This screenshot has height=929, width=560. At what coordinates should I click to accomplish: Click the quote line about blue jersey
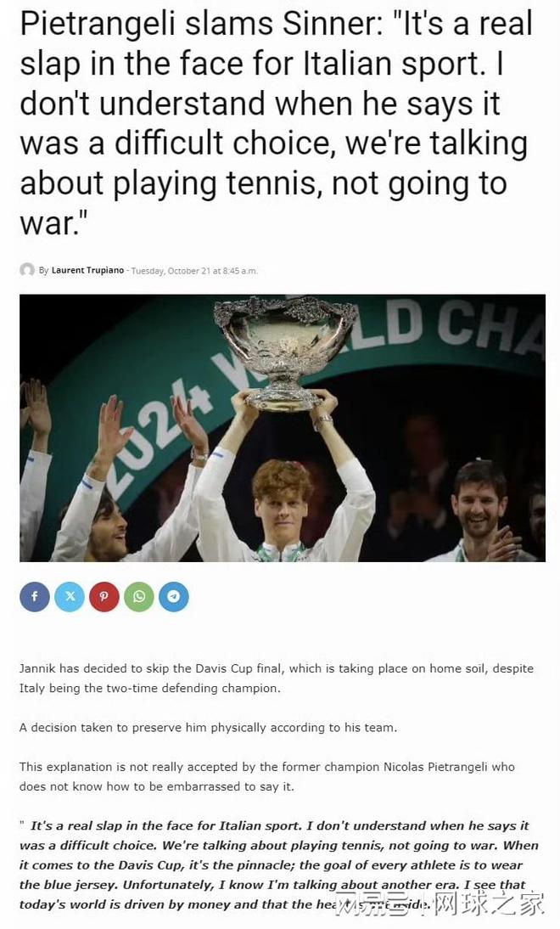(x=272, y=885)
